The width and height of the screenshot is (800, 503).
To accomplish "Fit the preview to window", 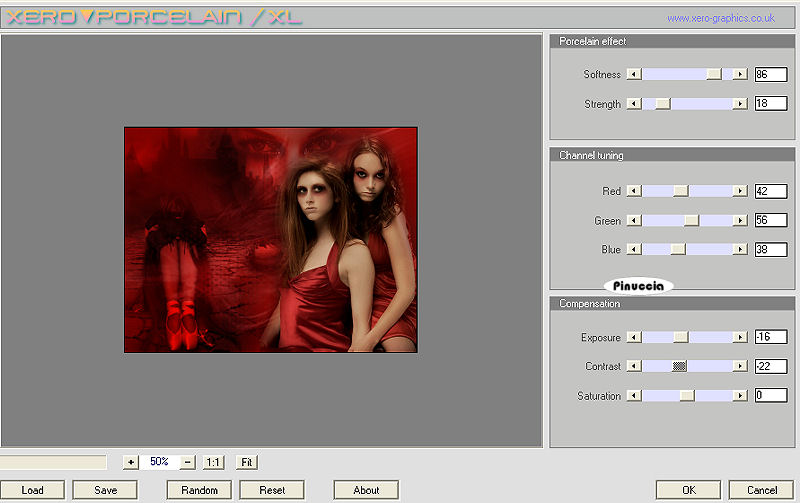I will (x=246, y=462).
